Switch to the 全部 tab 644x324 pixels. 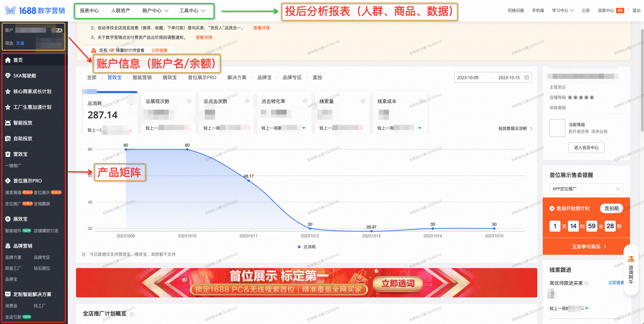tap(92, 77)
